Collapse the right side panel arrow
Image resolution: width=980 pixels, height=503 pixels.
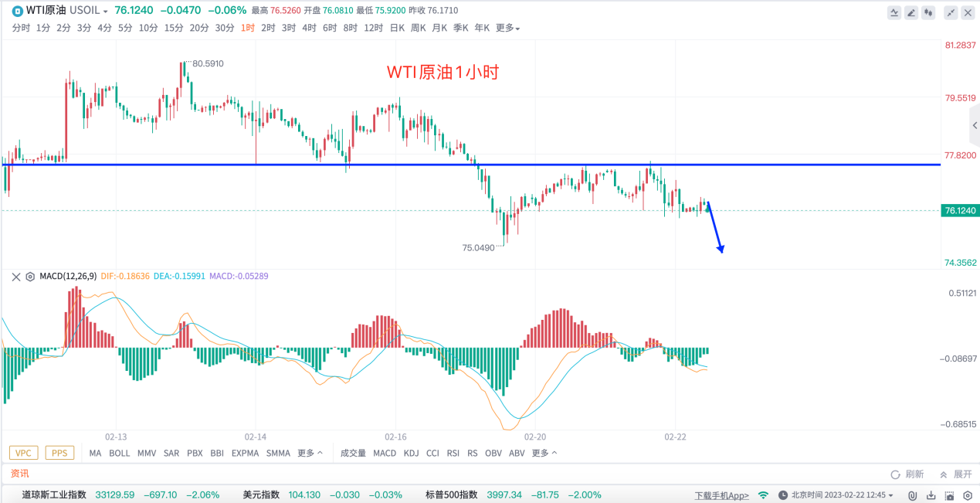coord(975,125)
